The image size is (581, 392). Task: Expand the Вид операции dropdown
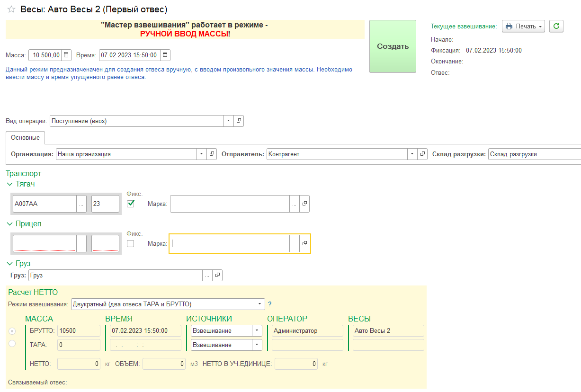click(x=229, y=121)
